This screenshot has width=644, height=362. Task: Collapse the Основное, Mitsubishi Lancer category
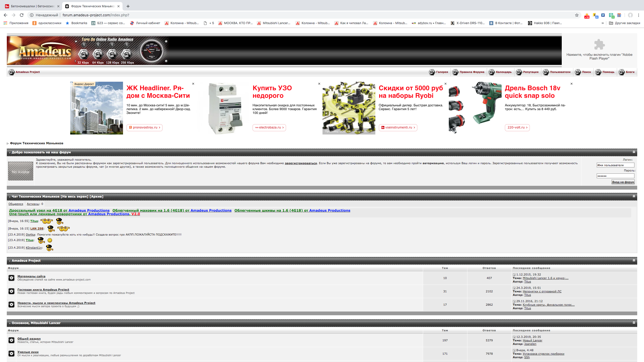point(634,323)
